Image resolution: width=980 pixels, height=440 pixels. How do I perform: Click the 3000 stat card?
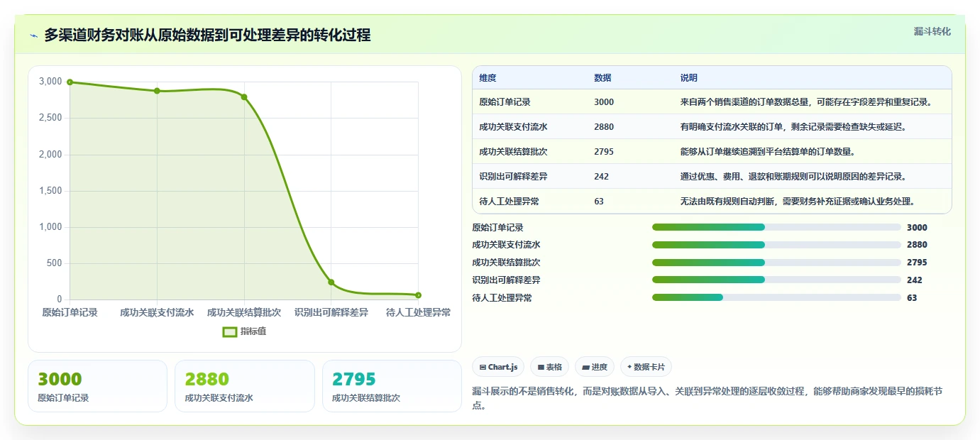click(x=97, y=386)
